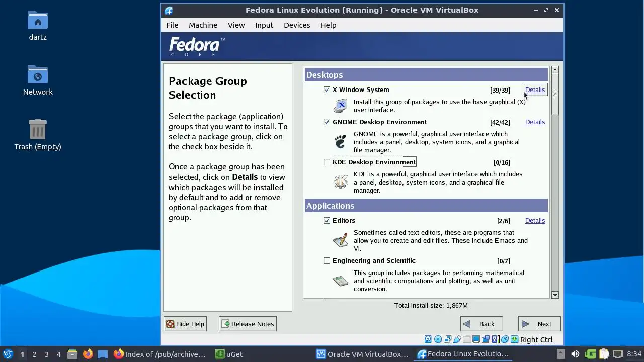Click the VM processor status indicator icon
This screenshot has height=362, width=644.
[495, 339]
